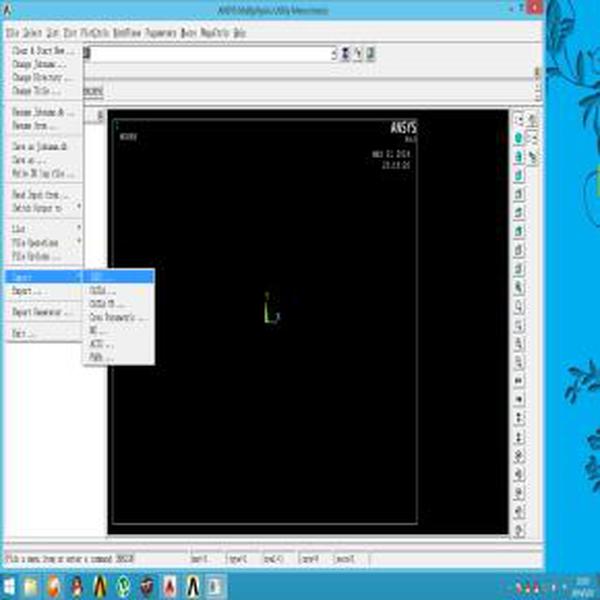Choose Write DB log file
This screenshot has height=600, width=600.
point(44,174)
